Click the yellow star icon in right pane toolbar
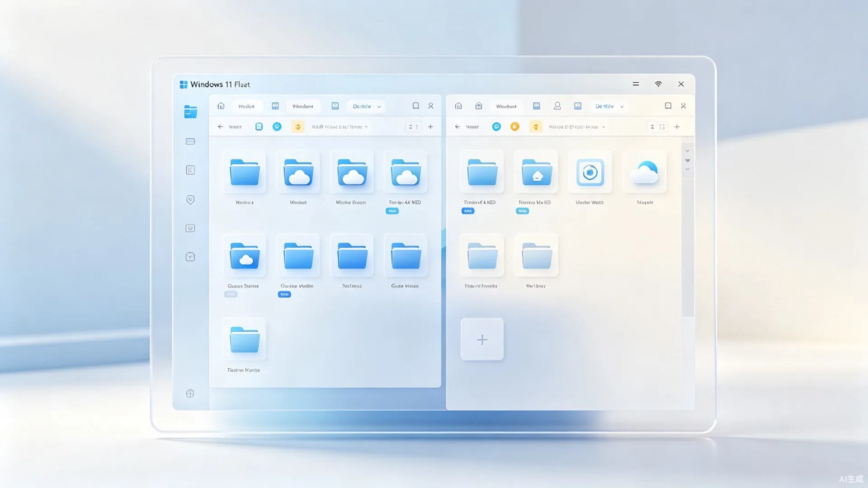Screen dimensions: 868x488 tap(536, 127)
